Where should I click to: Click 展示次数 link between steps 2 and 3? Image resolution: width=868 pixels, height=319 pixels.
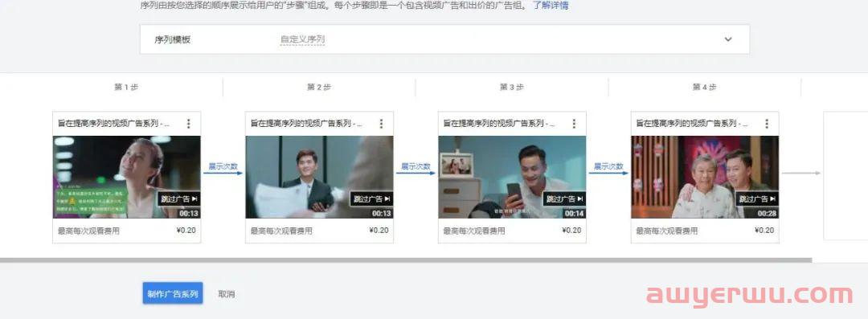pos(416,166)
